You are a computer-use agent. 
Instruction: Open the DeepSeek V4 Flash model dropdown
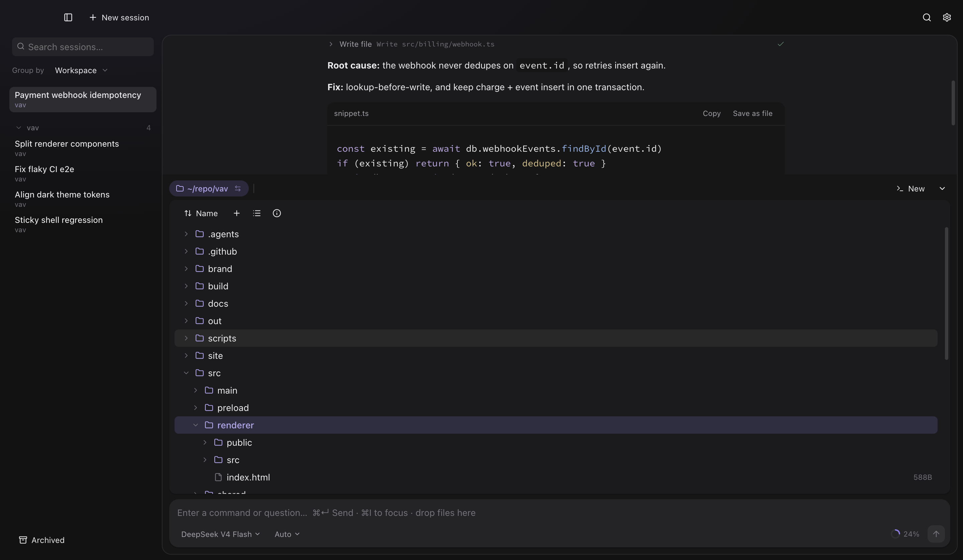pyautogui.click(x=220, y=534)
